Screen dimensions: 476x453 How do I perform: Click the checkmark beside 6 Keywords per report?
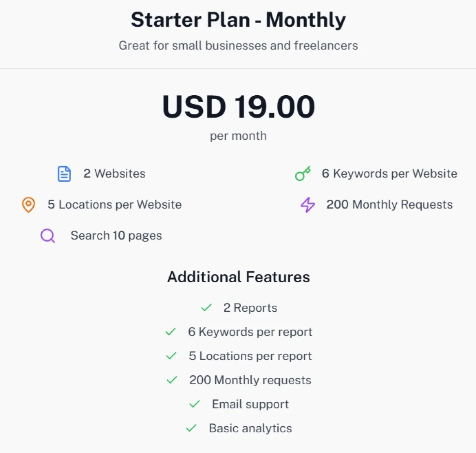(171, 332)
